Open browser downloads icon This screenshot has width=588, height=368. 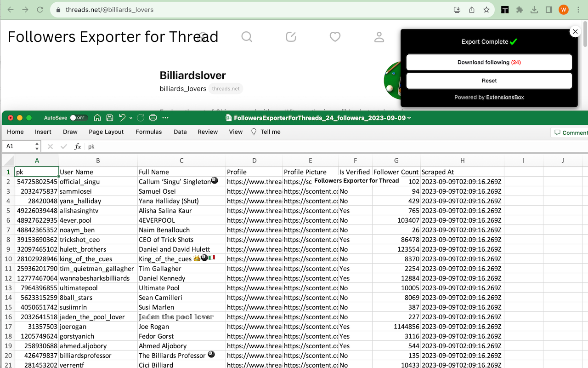pyautogui.click(x=534, y=10)
